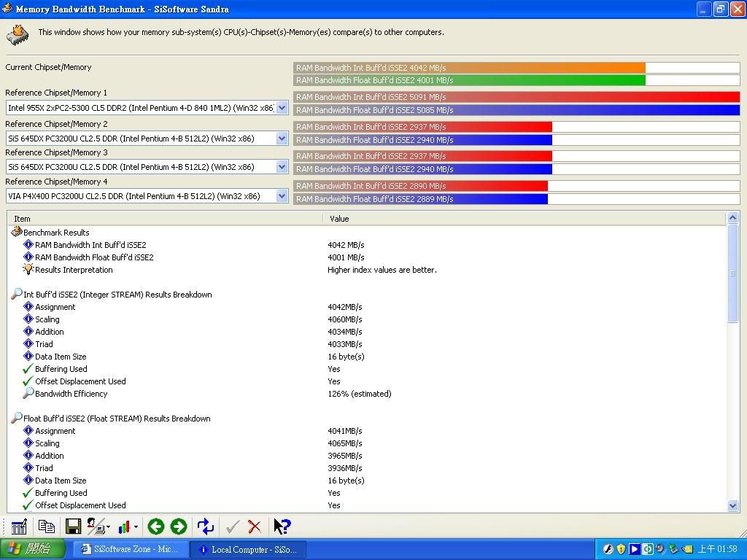The image size is (747, 560).
Task: Go back with the green left arrow
Action: [x=156, y=526]
